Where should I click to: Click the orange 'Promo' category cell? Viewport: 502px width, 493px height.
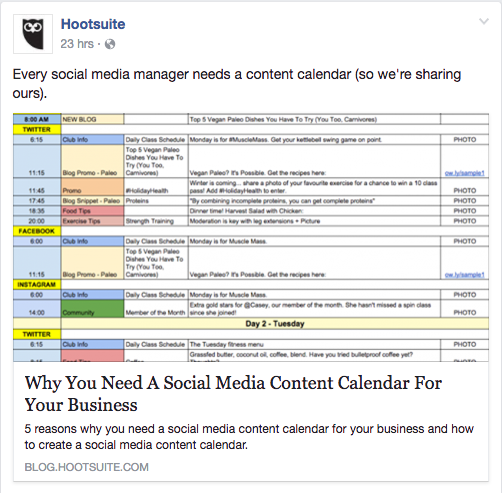click(92, 187)
